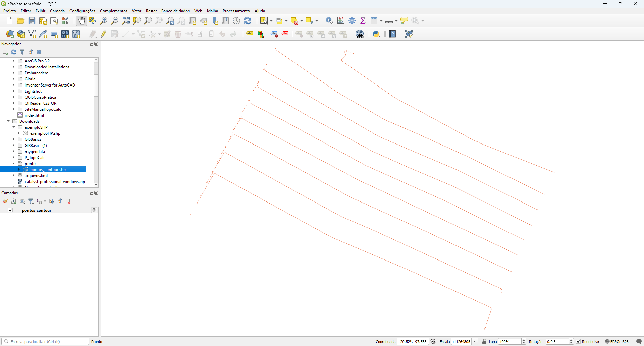This screenshot has height=346, width=644.
Task: Collapse the Downloads folder in Navegador
Action: pyautogui.click(x=8, y=121)
